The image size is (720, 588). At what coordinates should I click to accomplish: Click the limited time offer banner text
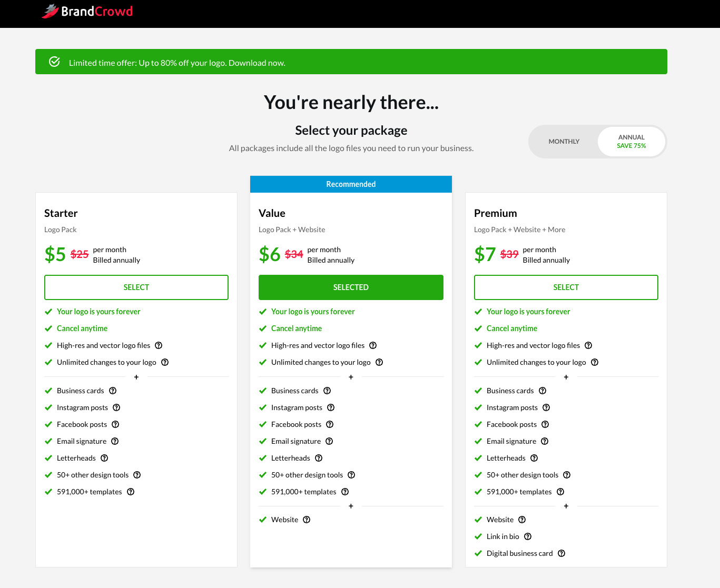click(x=177, y=63)
